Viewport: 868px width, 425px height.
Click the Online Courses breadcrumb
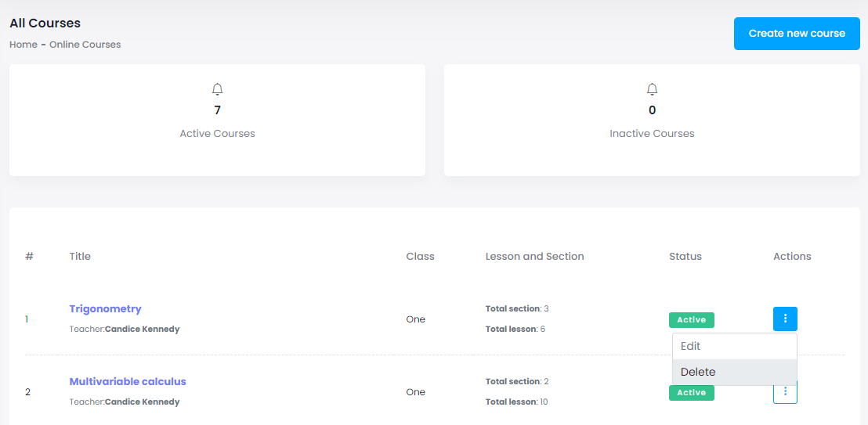[85, 45]
